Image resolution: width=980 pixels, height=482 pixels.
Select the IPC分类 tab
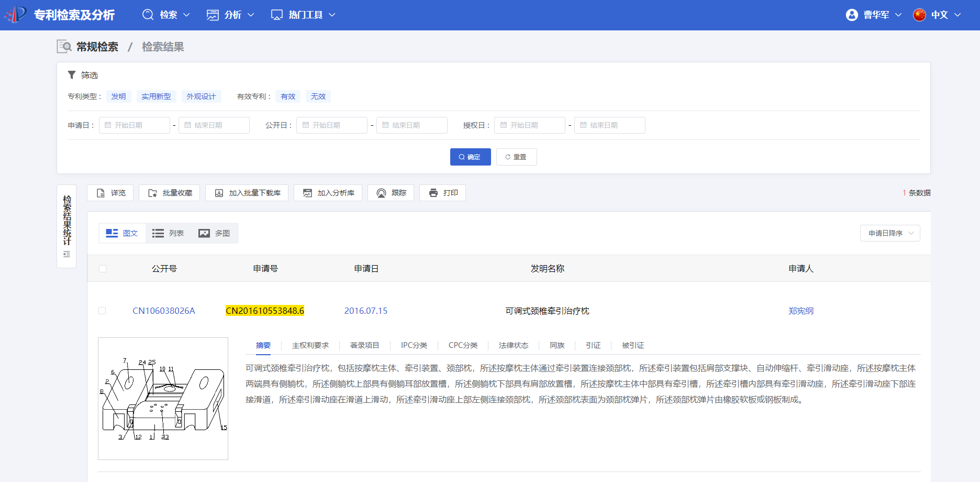pos(414,345)
